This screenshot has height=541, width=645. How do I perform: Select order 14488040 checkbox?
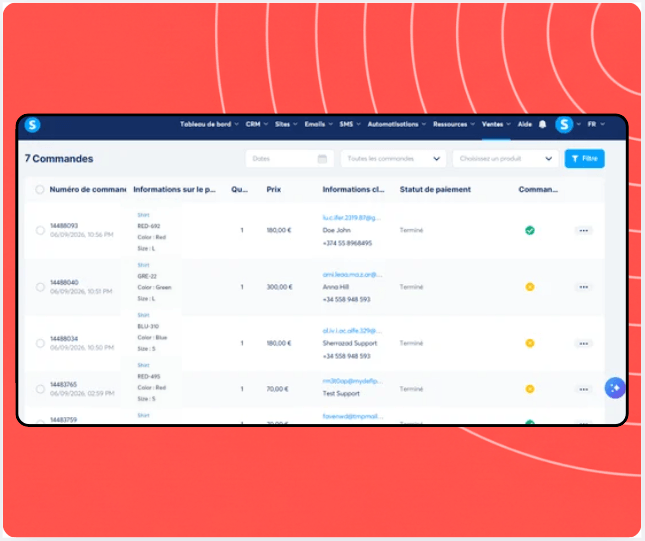coord(40,287)
